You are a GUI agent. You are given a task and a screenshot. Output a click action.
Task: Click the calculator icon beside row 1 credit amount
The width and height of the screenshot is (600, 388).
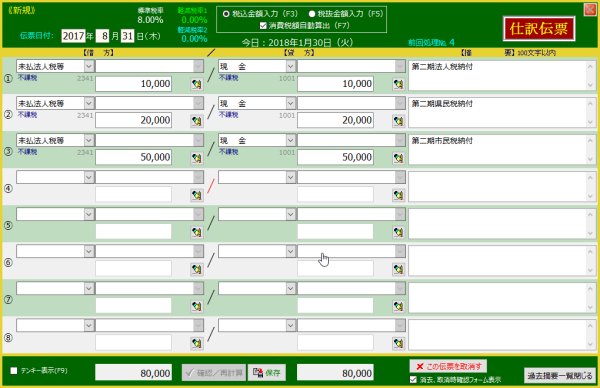point(398,84)
